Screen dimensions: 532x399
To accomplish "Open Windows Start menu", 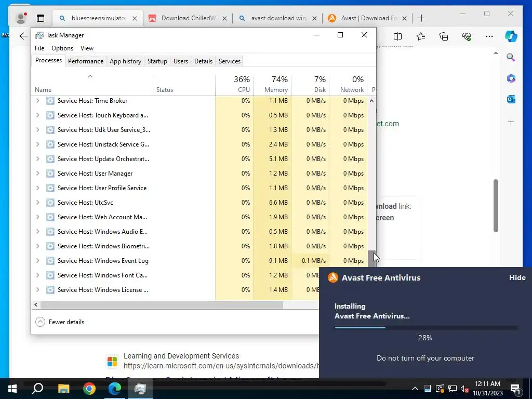I will tap(12, 389).
